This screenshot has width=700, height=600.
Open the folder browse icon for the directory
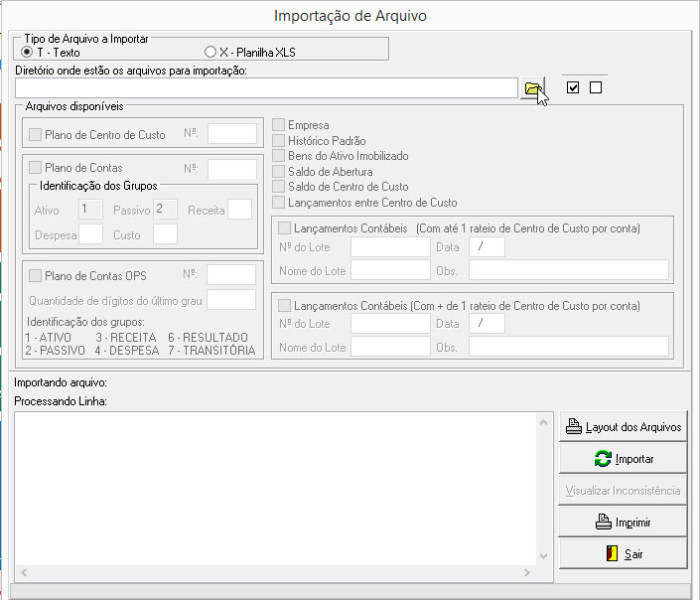click(532, 88)
